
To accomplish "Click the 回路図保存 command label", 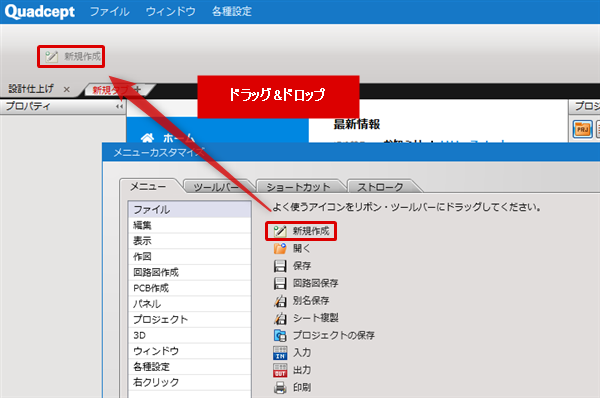I will click(x=316, y=283).
